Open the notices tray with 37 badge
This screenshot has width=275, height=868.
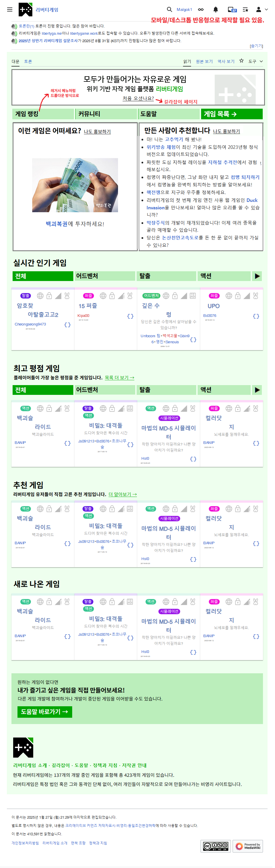point(232,9)
